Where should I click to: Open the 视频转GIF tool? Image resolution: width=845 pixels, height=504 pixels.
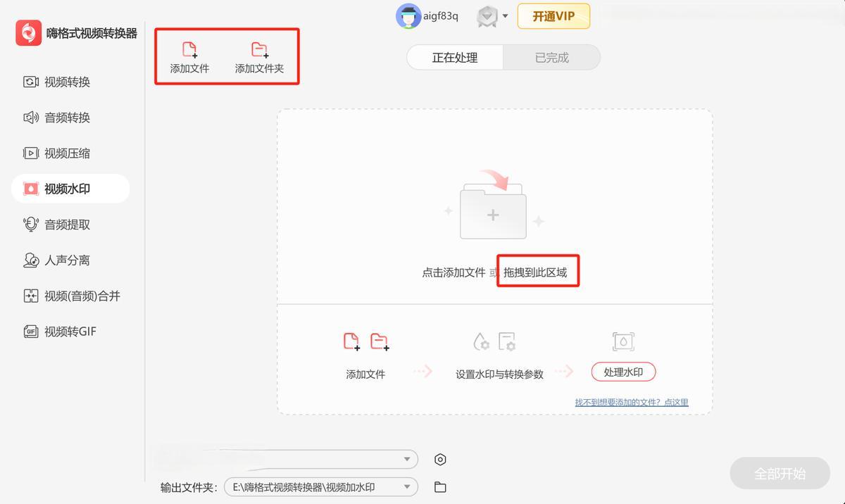click(70, 332)
